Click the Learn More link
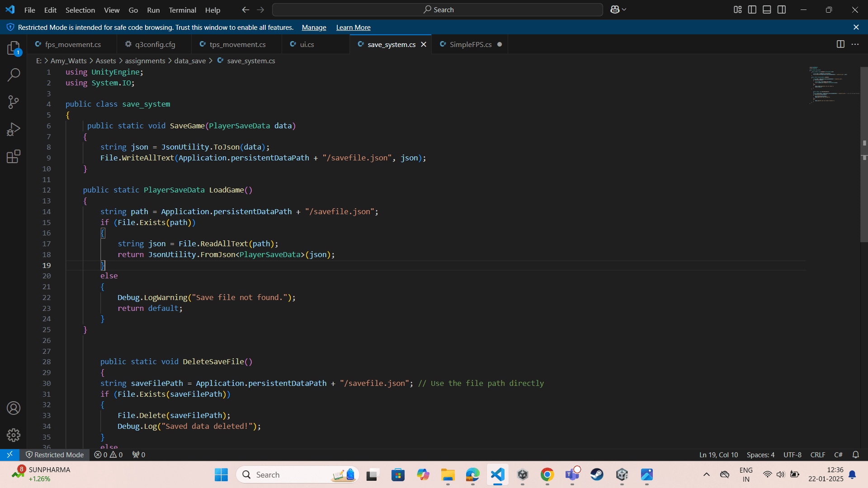 point(353,28)
